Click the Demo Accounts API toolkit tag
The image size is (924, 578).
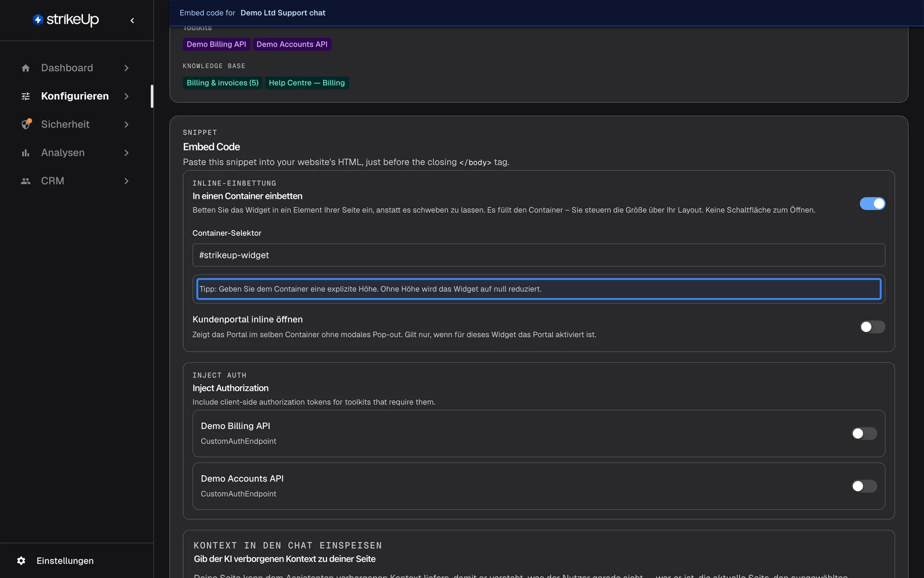(x=292, y=44)
